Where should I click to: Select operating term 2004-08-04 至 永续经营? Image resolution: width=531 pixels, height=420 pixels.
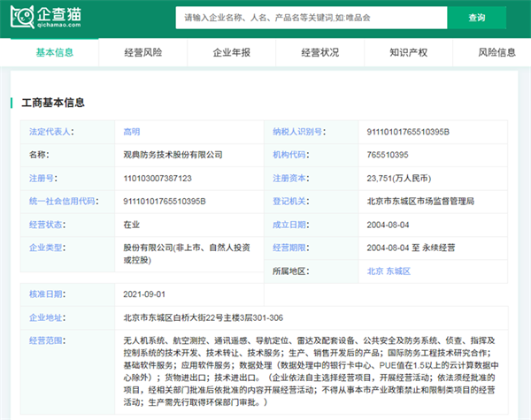412,248
